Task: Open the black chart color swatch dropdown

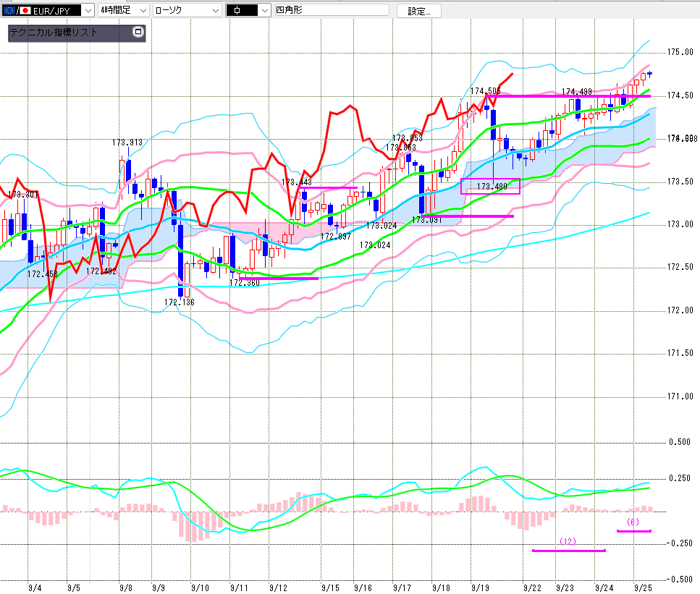Action: coord(248,10)
